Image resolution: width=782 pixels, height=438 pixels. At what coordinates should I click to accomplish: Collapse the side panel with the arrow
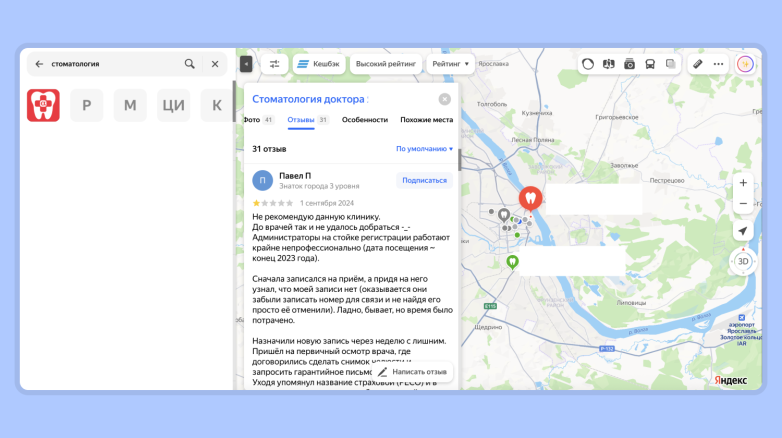(x=246, y=64)
